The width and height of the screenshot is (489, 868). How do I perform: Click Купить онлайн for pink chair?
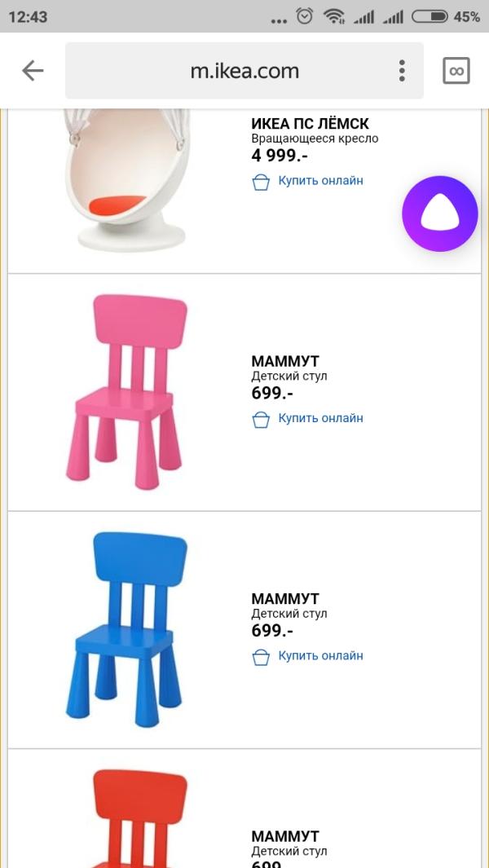tap(320, 418)
